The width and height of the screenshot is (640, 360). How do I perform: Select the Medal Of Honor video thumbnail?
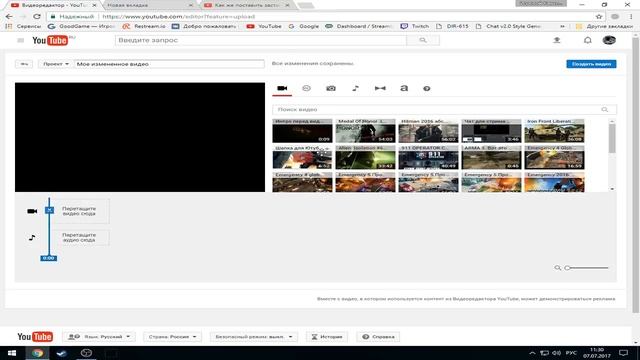tap(365, 131)
